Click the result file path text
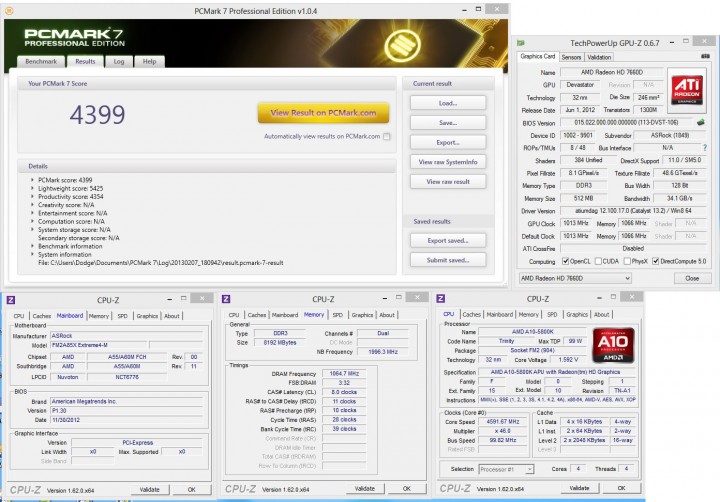This screenshot has width=720, height=502. (160, 263)
